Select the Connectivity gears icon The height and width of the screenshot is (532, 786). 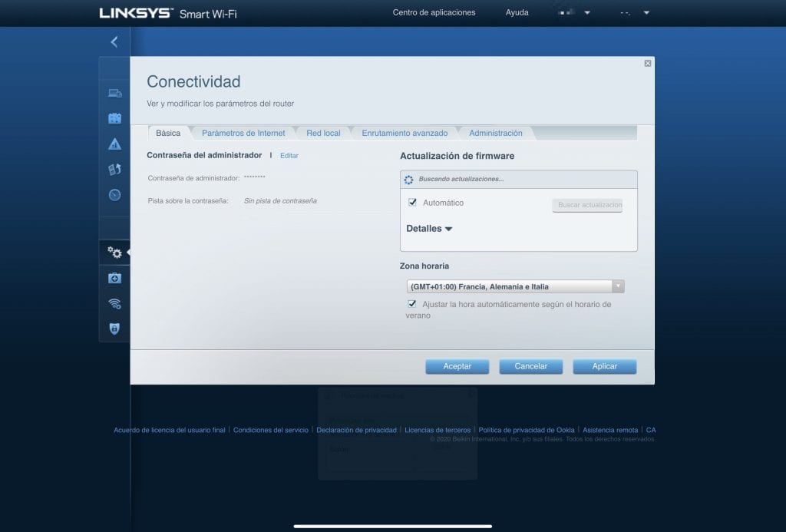point(114,253)
